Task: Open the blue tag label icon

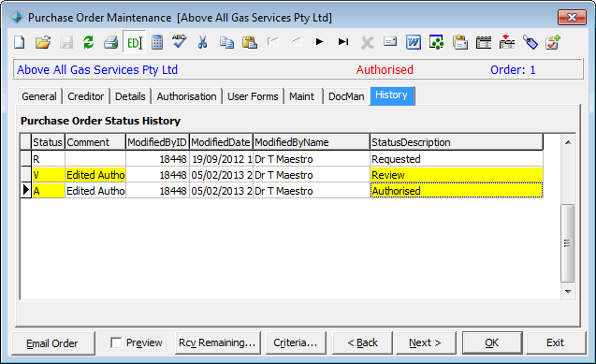Action: tap(531, 42)
